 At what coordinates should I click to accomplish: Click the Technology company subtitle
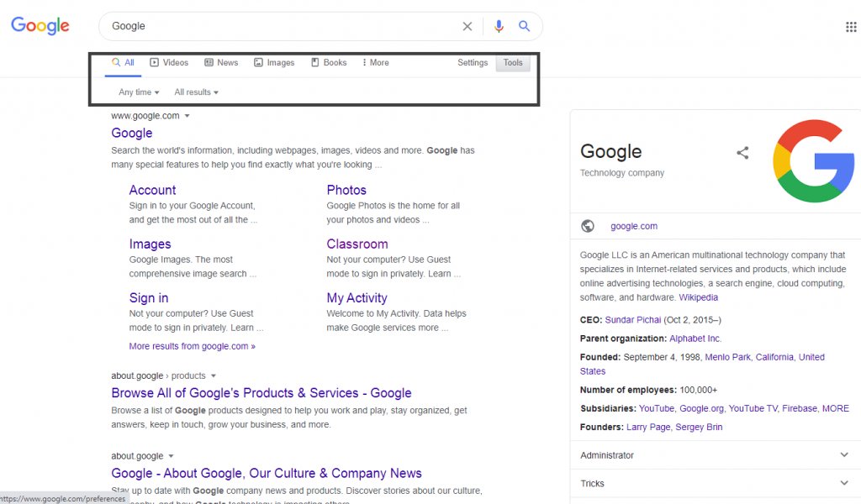[x=622, y=173]
